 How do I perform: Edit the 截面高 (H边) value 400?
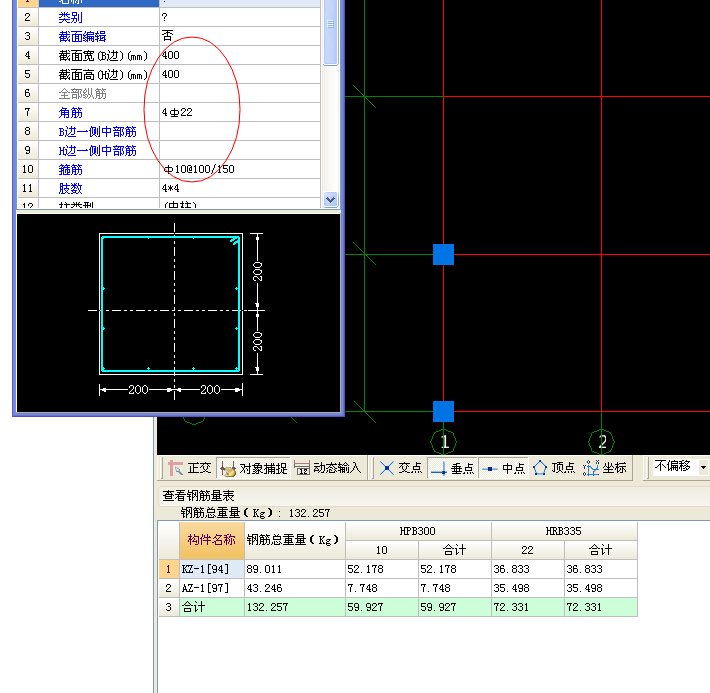click(240, 74)
